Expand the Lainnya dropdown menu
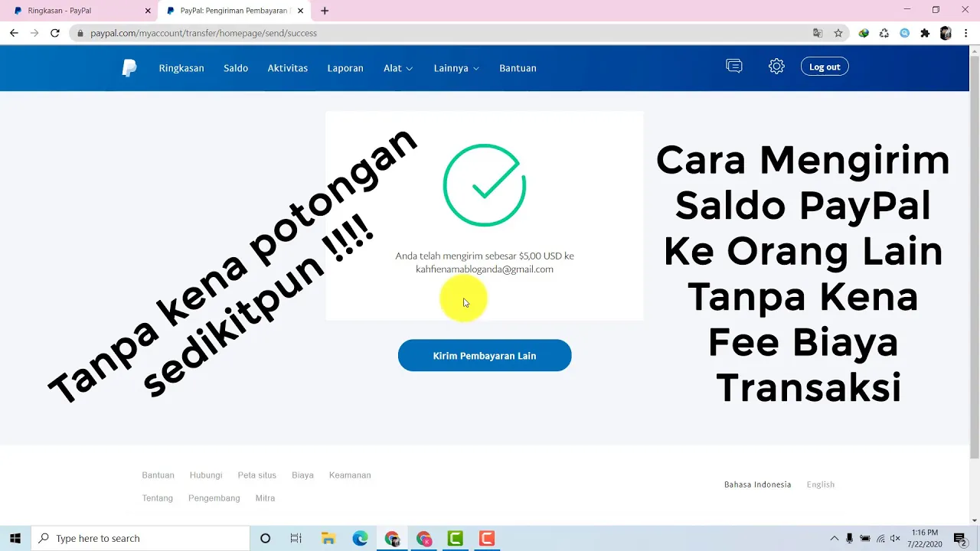The image size is (980, 551). click(456, 68)
